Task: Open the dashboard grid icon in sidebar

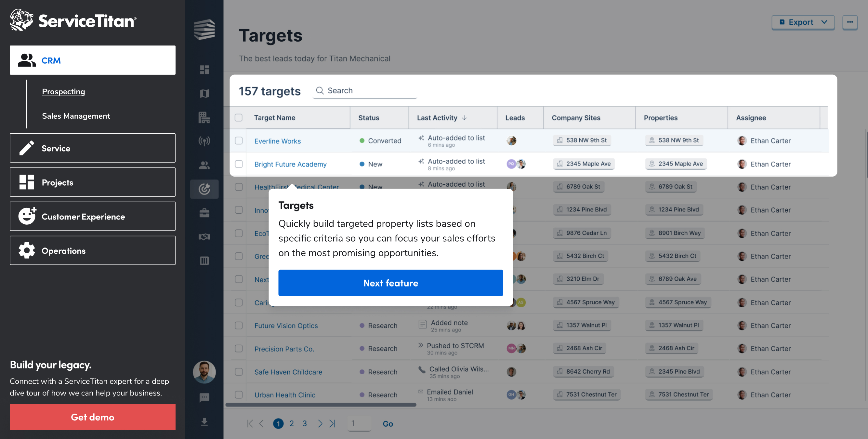Action: [204, 70]
